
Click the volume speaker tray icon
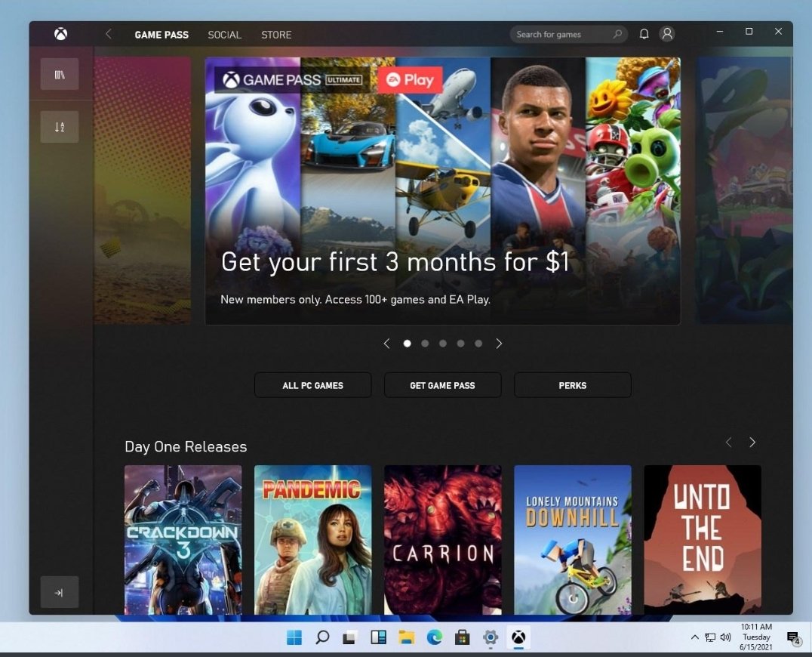[725, 637]
